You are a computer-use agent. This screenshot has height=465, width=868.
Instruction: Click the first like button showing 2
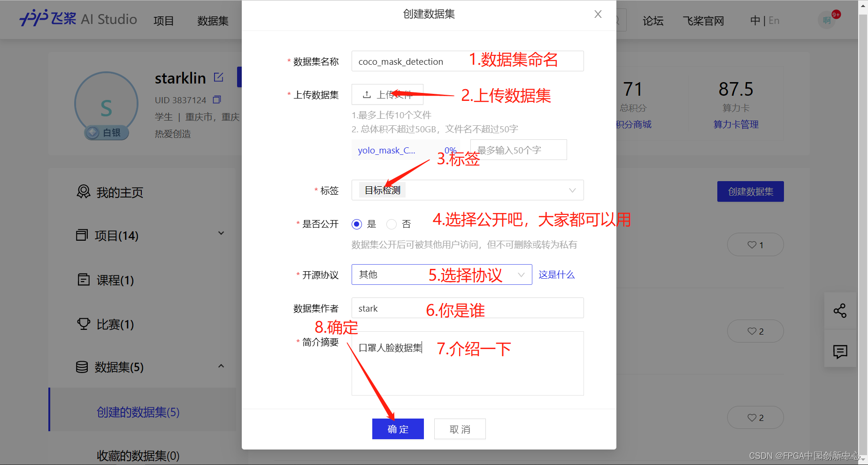click(x=755, y=331)
